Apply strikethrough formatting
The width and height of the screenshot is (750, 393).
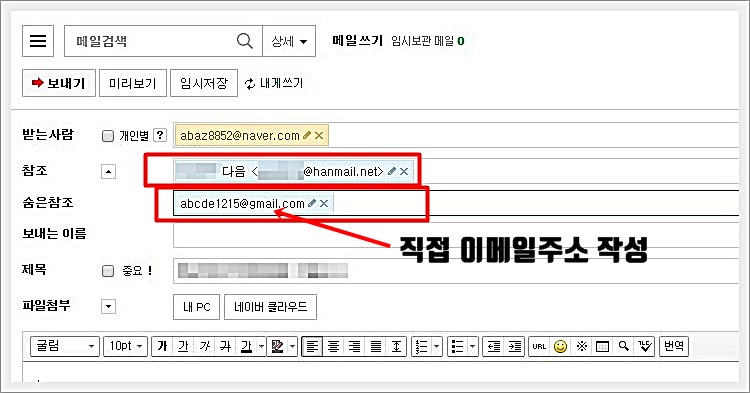point(225,346)
